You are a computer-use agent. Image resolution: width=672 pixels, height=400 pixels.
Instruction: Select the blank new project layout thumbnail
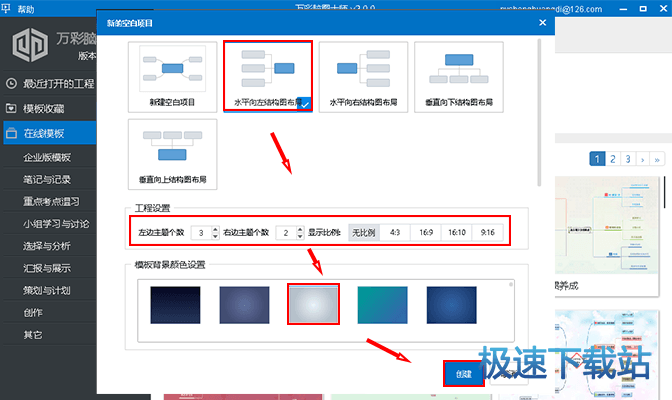[x=172, y=77]
